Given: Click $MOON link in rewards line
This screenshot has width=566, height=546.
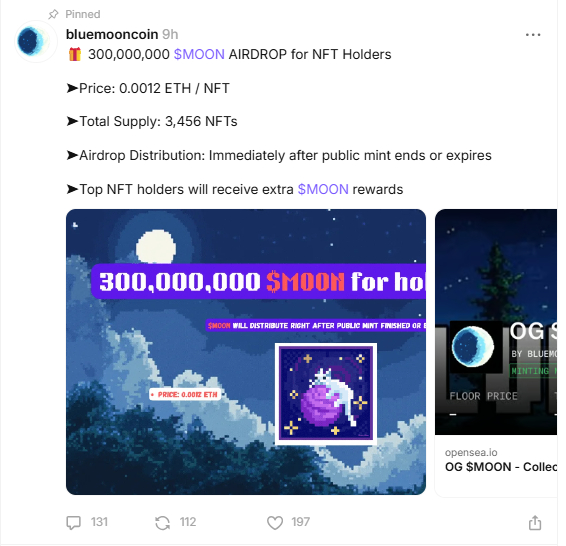Looking at the screenshot, I should click(323, 189).
